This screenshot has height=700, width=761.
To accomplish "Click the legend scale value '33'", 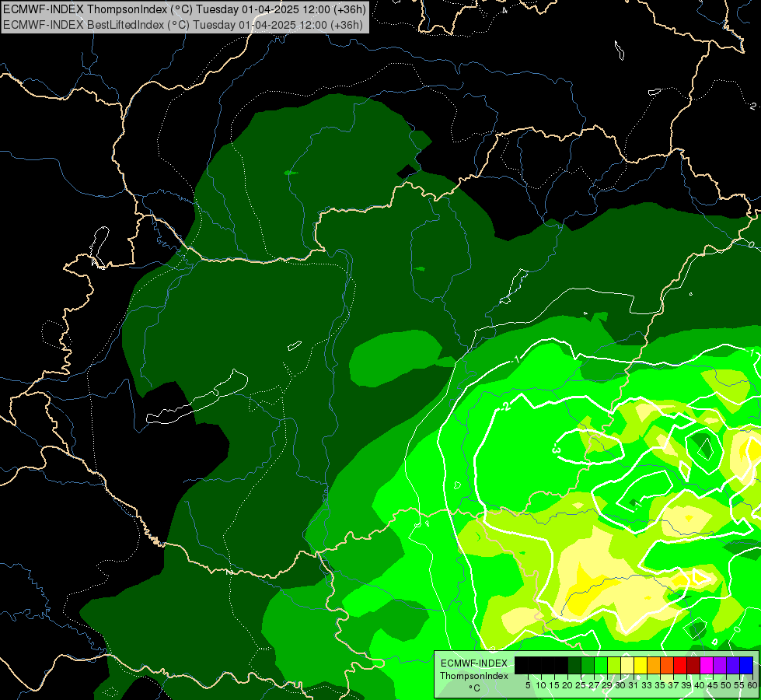I will [x=647, y=685].
